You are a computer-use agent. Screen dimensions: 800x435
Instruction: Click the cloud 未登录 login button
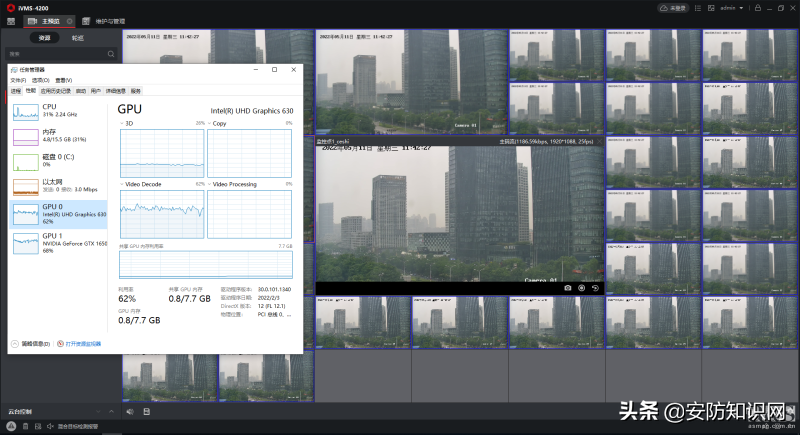point(673,8)
